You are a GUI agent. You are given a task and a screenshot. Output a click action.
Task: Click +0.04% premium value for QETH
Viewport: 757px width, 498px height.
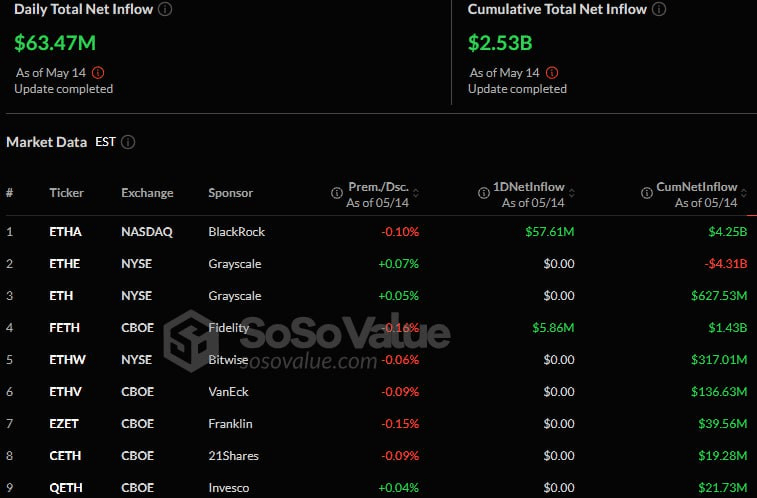[x=399, y=488]
